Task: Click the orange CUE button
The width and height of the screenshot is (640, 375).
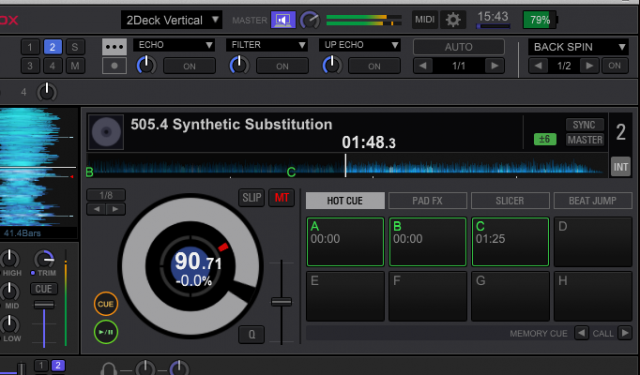Action: pyautogui.click(x=106, y=304)
